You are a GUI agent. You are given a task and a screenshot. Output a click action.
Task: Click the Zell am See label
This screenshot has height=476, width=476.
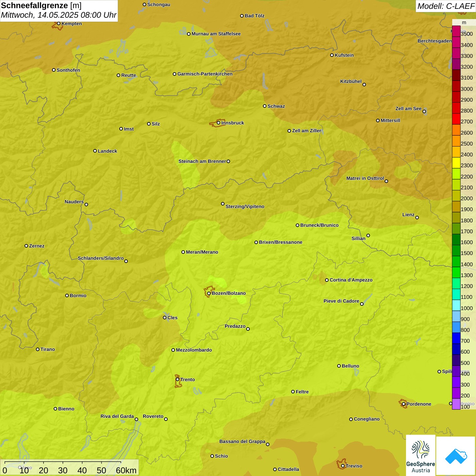click(408, 108)
